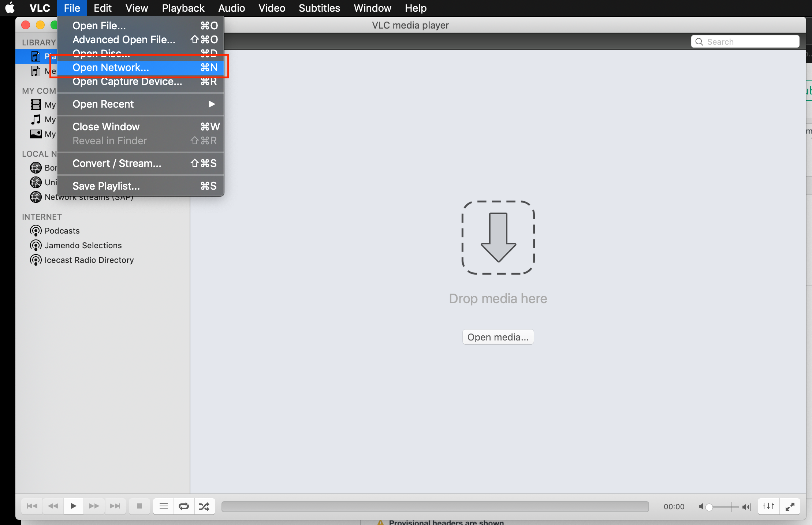Click the magnifier icon in the search box

699,42
